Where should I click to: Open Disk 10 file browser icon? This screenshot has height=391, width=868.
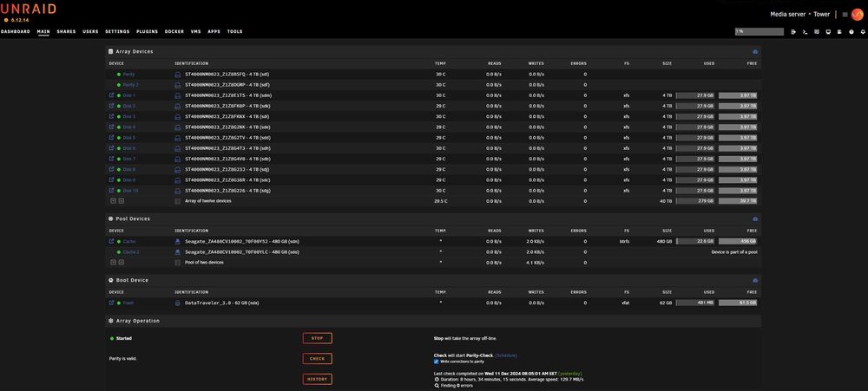(111, 190)
